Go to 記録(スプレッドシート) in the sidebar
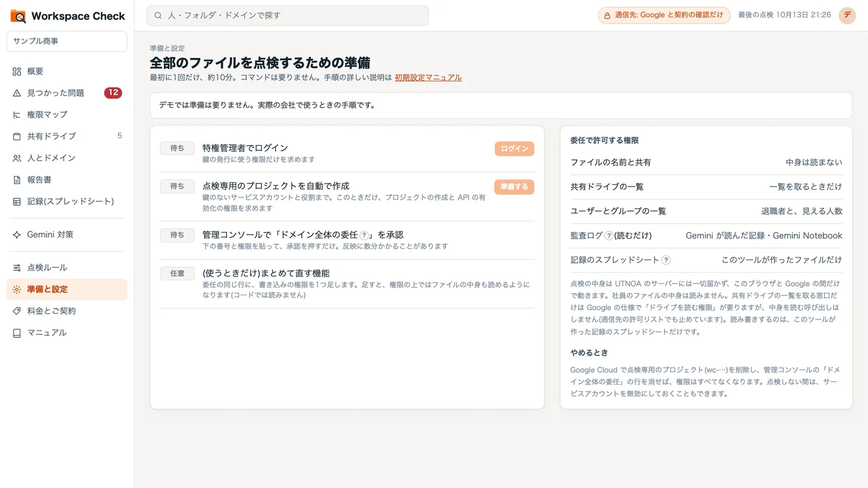This screenshot has height=488, width=868. pos(67,202)
